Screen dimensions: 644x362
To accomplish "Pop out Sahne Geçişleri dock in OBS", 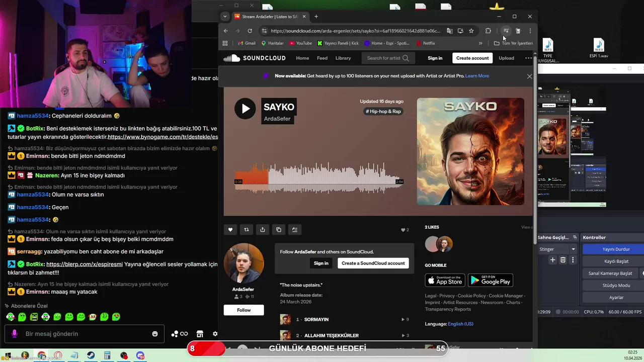I will click(x=575, y=237).
